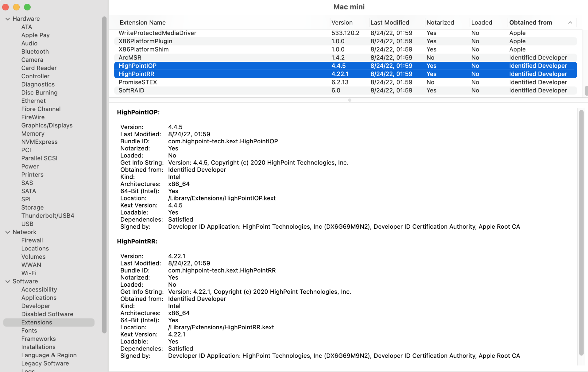The height and width of the screenshot is (372, 588).
Task: Open Storage section in sidebar
Action: tap(32, 207)
